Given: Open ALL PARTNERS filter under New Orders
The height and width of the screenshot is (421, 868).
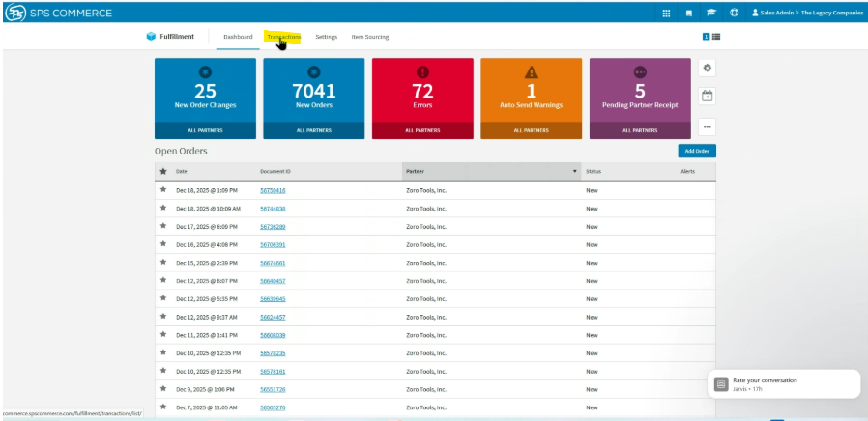Looking at the screenshot, I should (314, 130).
